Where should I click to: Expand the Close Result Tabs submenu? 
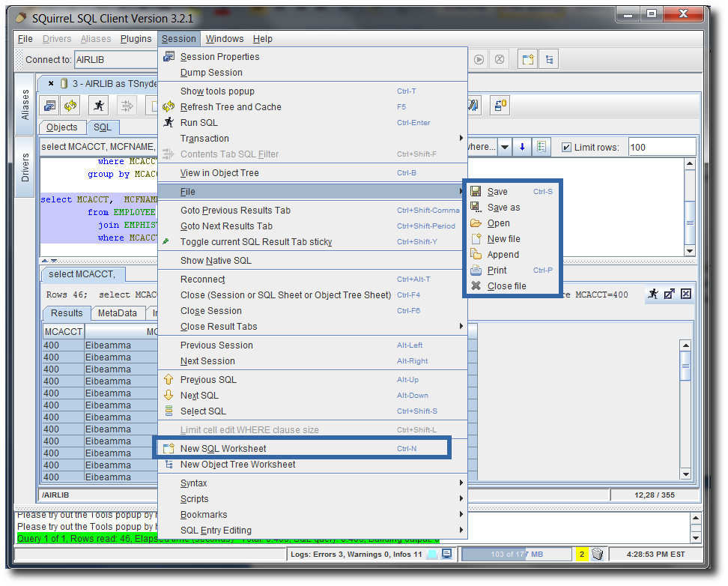(312, 327)
